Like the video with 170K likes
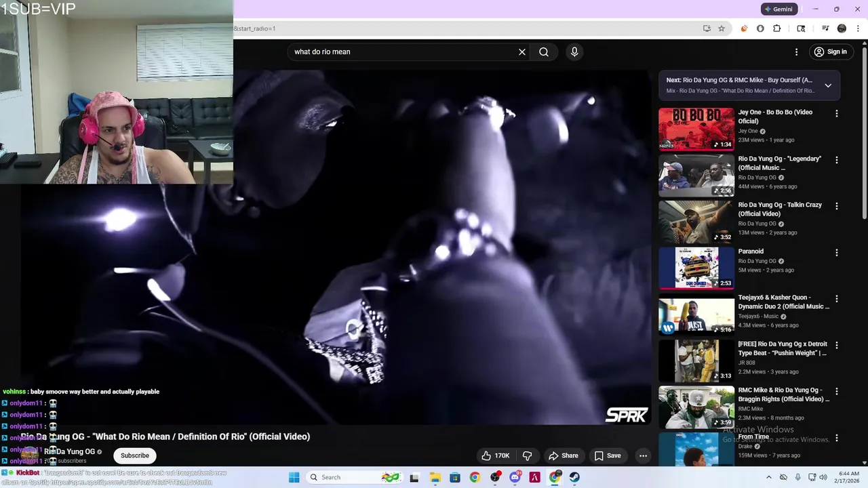This screenshot has width=868, height=488. coord(495,455)
